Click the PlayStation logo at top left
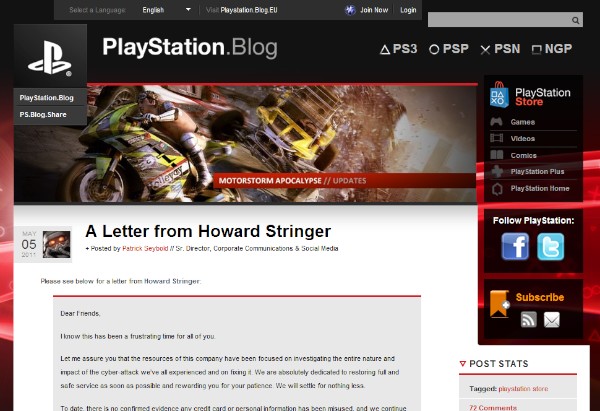 click(50, 56)
